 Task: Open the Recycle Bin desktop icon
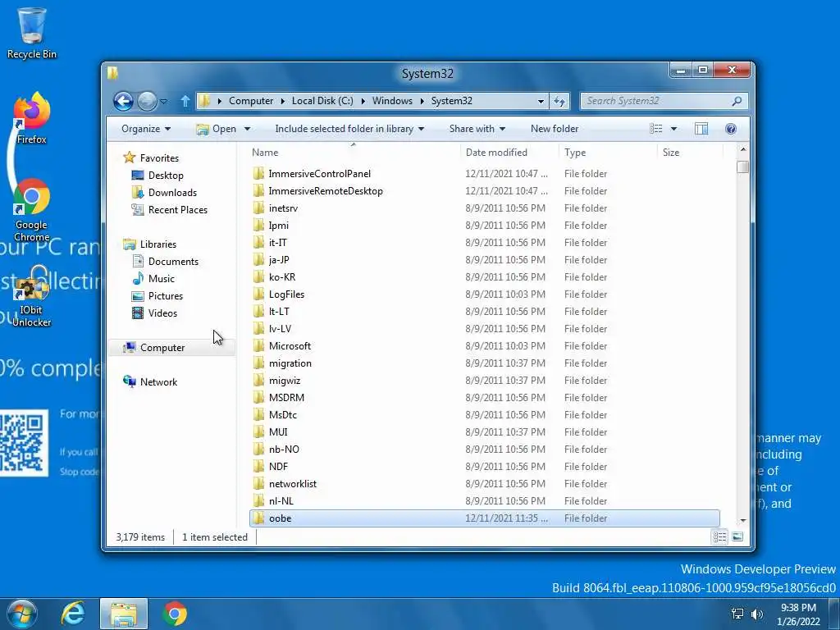click(x=32, y=34)
